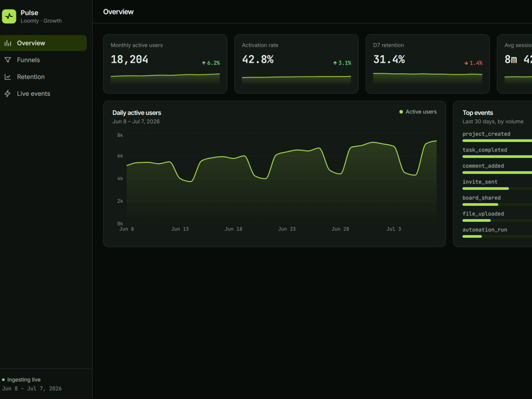Click the Loomly · Growth workspace subtitle
The width and height of the screenshot is (532, 399).
pos(41,21)
